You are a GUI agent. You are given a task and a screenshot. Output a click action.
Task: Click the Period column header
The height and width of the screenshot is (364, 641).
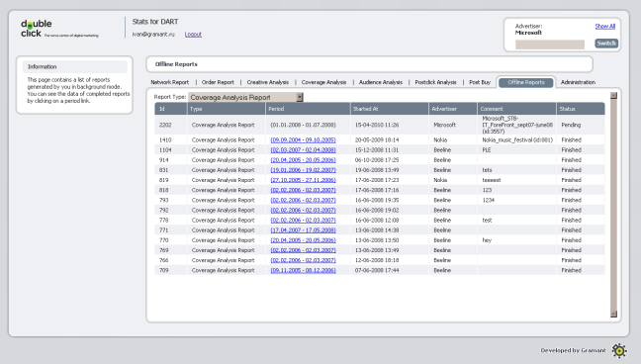point(308,109)
